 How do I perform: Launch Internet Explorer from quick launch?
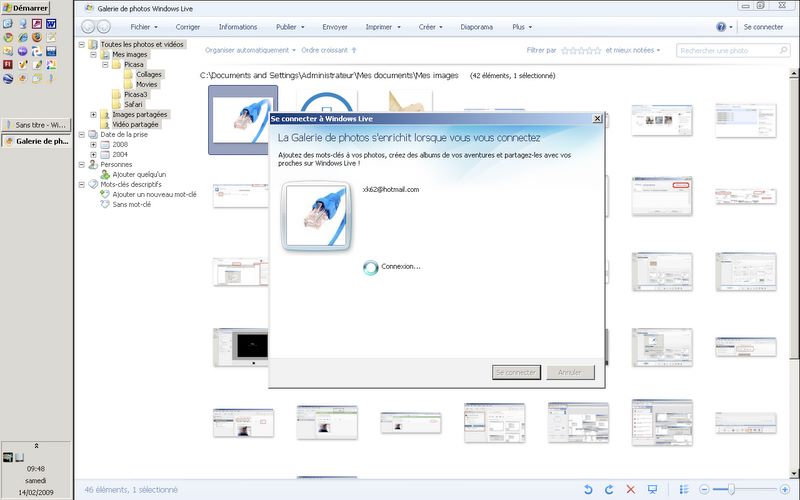tap(23, 37)
